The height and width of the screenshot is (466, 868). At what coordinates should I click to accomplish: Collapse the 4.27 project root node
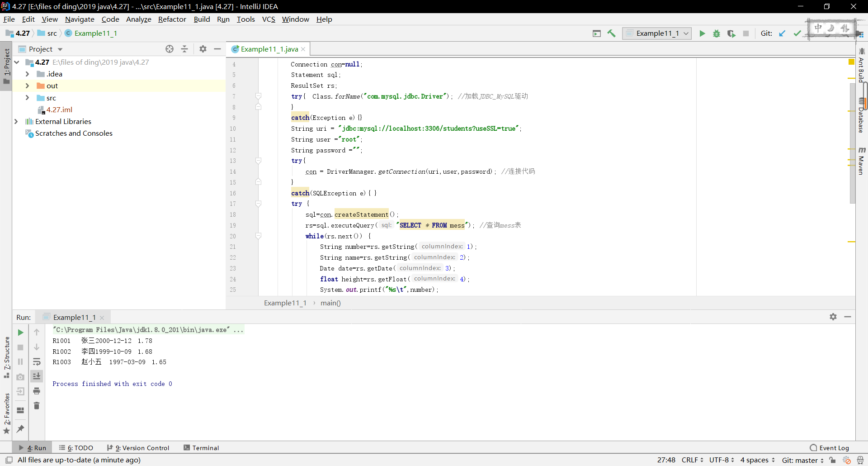[17, 62]
